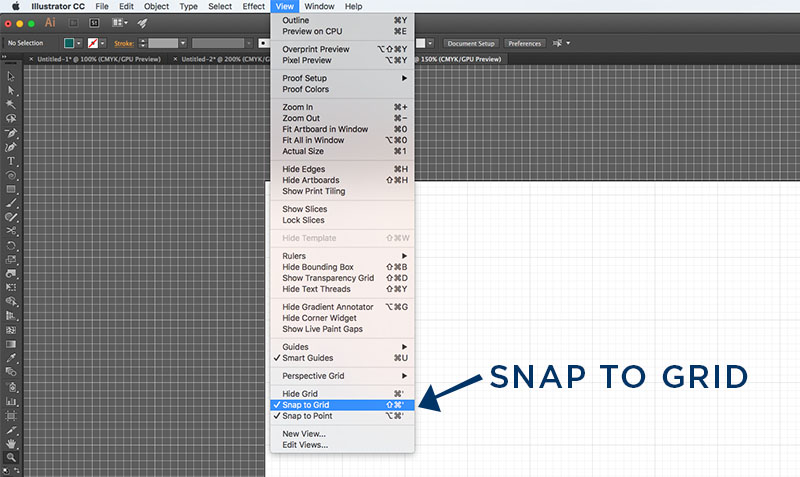Choose Zoom In from View menu
The height and width of the screenshot is (477, 800).
[x=342, y=107]
